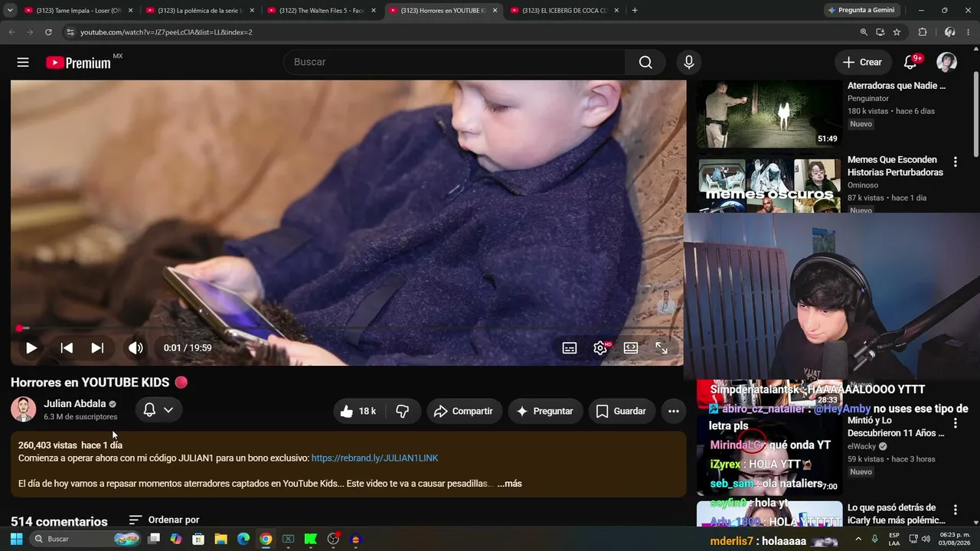Switch to Tame Impala - Loser tab
This screenshot has width=980, height=551.
click(78, 11)
